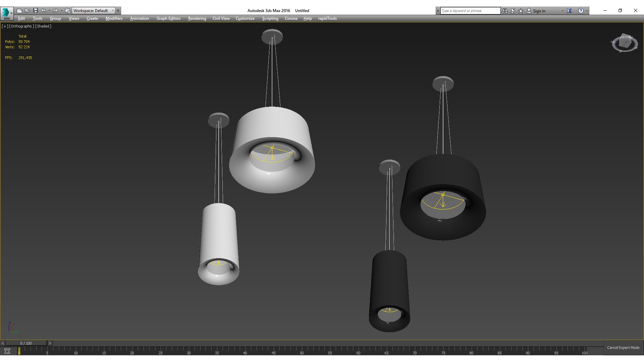Expand the Help dropdown arrow
Screen dimensions: 644x362
[x=587, y=11]
